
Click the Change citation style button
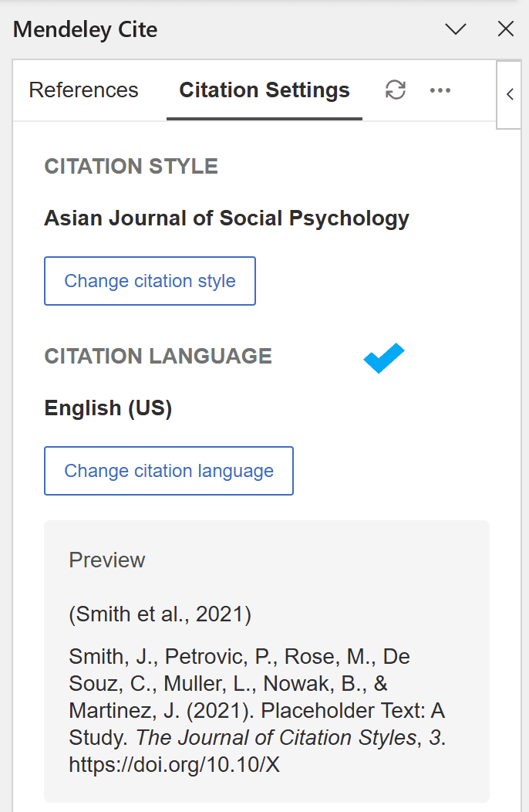click(x=150, y=281)
